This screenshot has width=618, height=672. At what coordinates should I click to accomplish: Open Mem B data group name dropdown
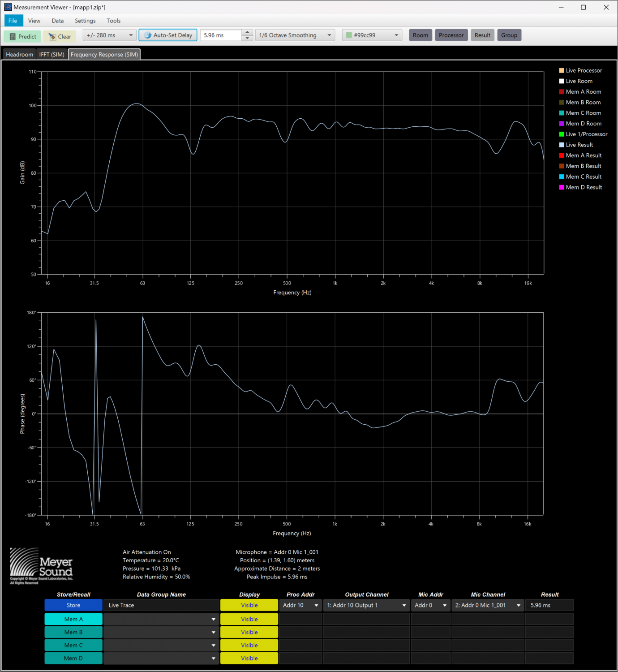pyautogui.click(x=161, y=632)
